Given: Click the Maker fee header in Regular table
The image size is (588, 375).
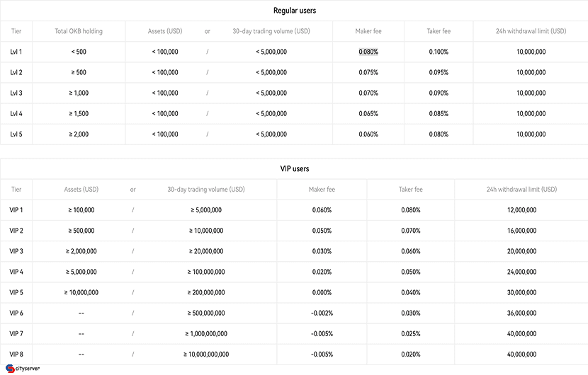Looking at the screenshot, I should click(368, 31).
